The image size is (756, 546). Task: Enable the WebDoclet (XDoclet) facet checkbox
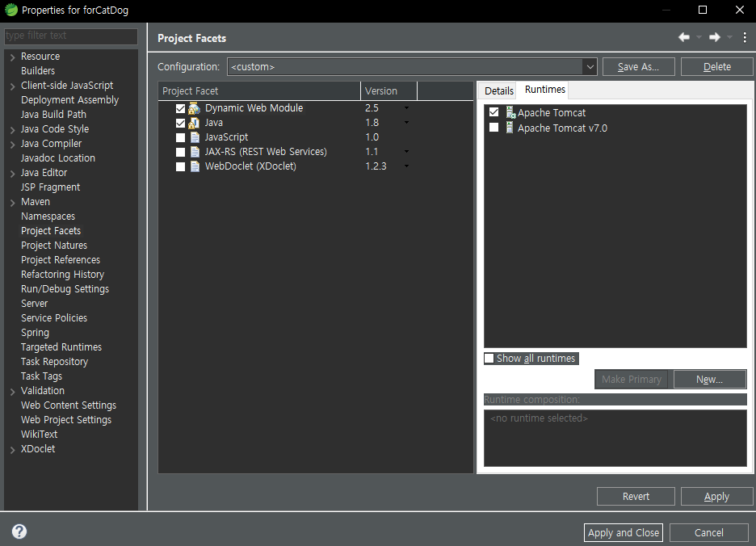[x=180, y=167]
